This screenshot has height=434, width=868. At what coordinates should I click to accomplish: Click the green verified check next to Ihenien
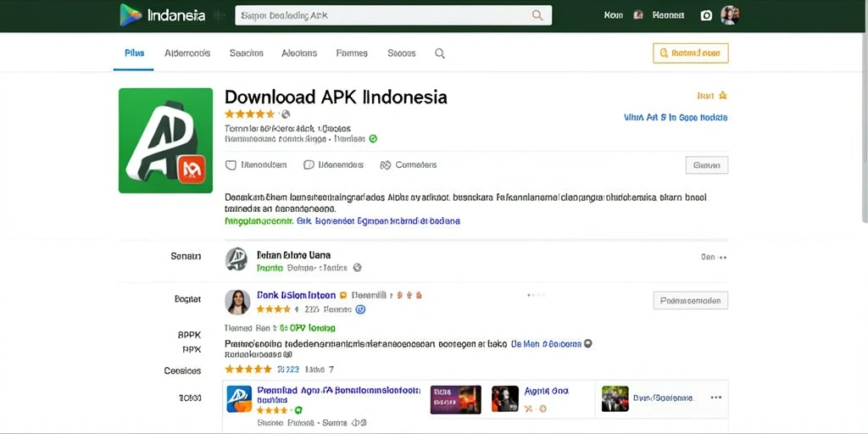click(373, 139)
